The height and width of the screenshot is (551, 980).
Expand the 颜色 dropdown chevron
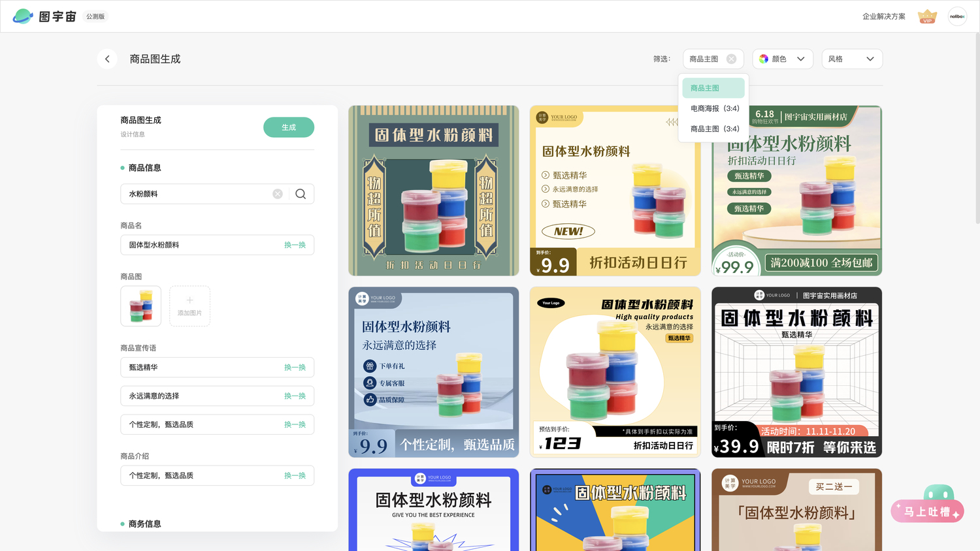[800, 59]
